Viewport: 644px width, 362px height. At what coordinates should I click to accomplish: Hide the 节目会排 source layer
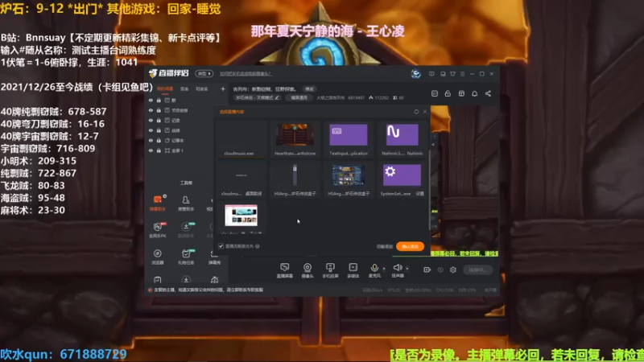point(151,110)
